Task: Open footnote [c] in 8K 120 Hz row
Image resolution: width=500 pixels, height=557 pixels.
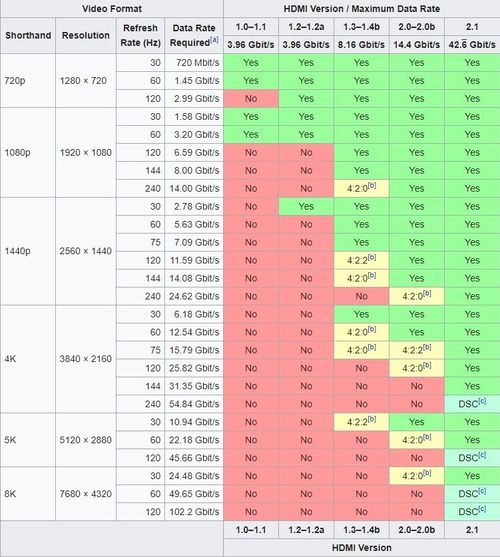Action: coord(482,509)
